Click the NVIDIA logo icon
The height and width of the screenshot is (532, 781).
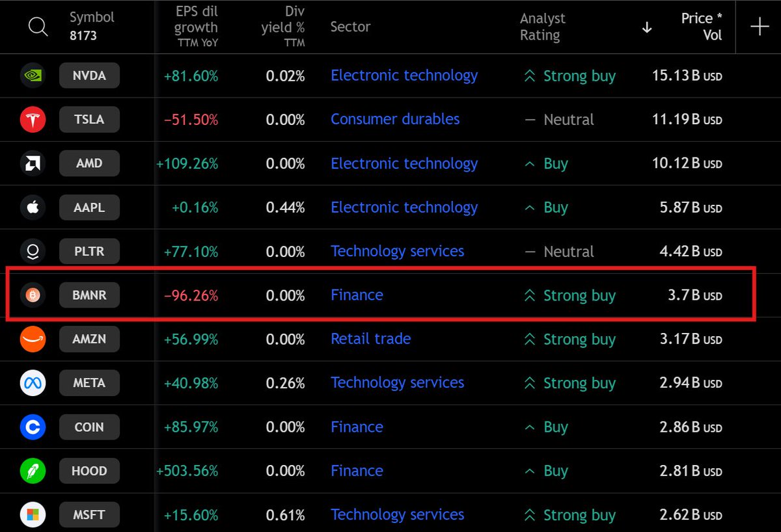pyautogui.click(x=33, y=75)
